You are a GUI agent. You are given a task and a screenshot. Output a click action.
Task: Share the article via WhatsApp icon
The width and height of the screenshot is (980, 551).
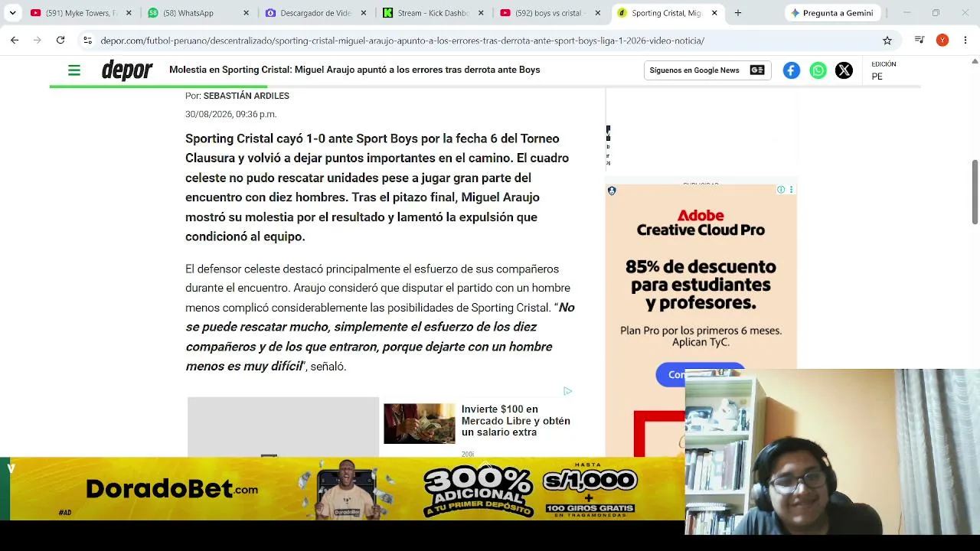point(818,70)
